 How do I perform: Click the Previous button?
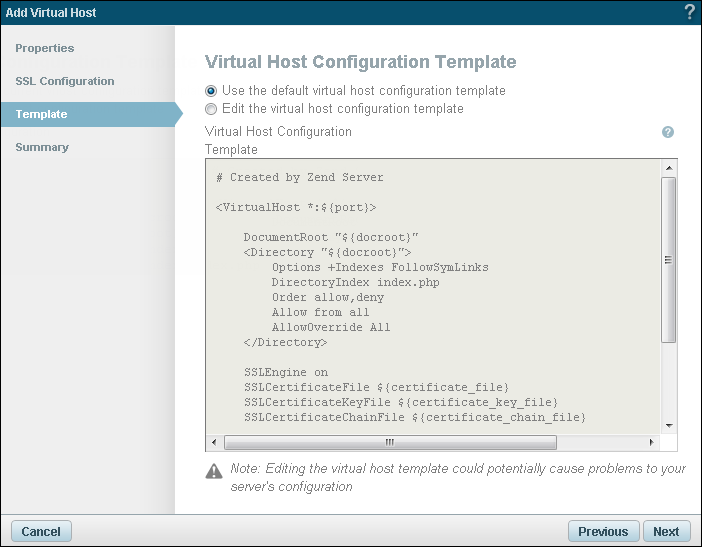click(x=603, y=532)
